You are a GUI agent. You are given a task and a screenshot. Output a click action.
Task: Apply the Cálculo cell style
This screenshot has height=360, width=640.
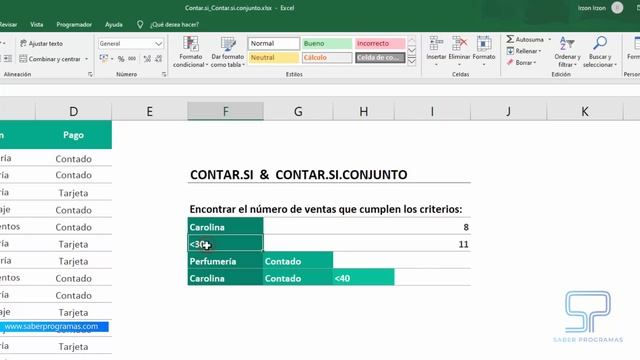point(327,58)
